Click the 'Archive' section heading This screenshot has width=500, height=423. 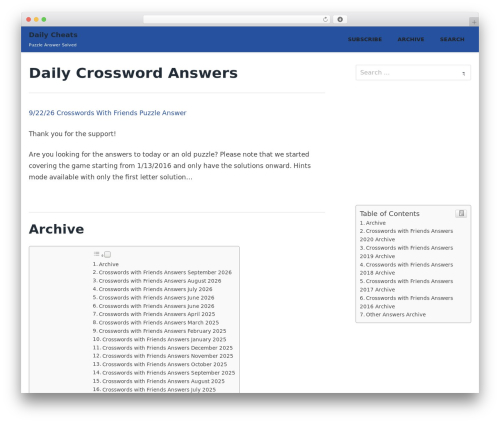tap(56, 229)
